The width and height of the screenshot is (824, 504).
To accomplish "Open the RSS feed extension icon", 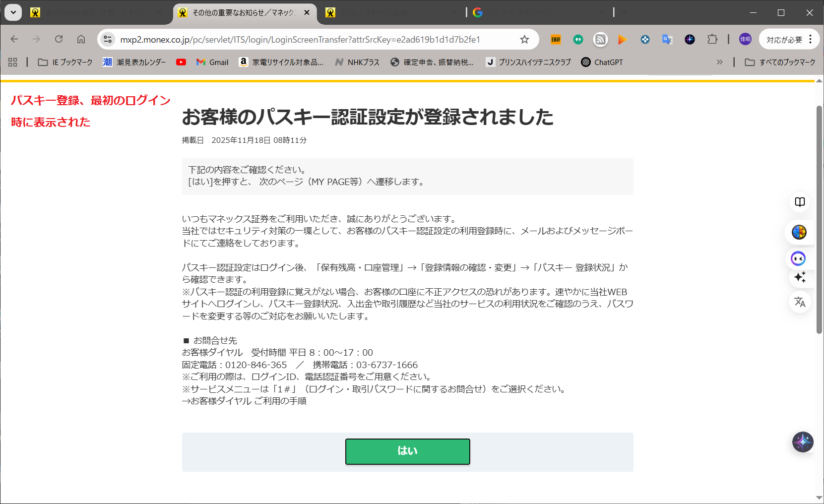I will tap(600, 40).
